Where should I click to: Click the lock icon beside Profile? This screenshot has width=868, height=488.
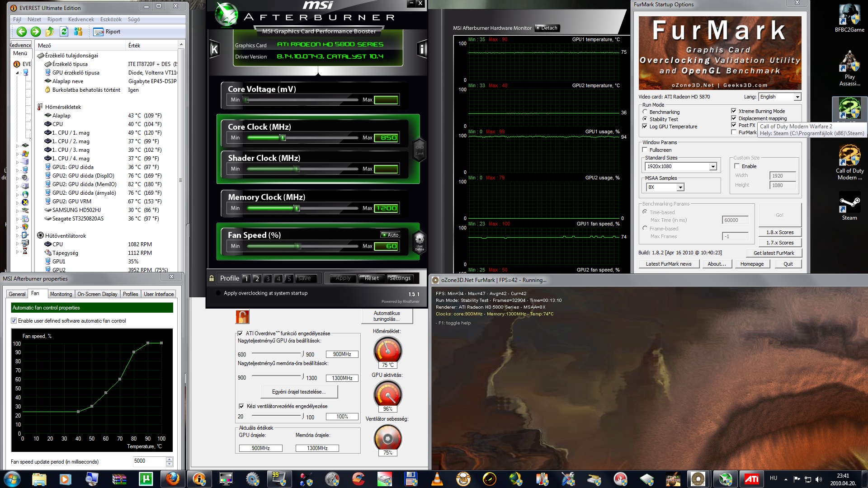tap(211, 278)
